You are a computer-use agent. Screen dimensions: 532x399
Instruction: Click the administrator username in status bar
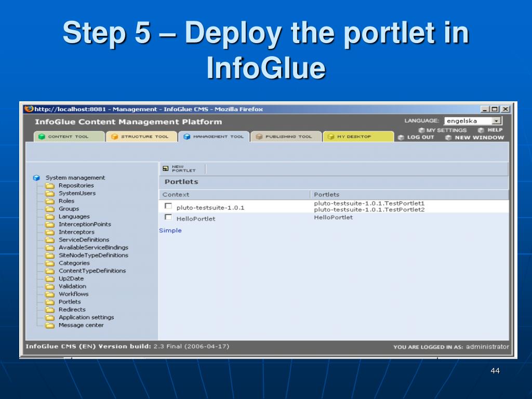coord(487,347)
